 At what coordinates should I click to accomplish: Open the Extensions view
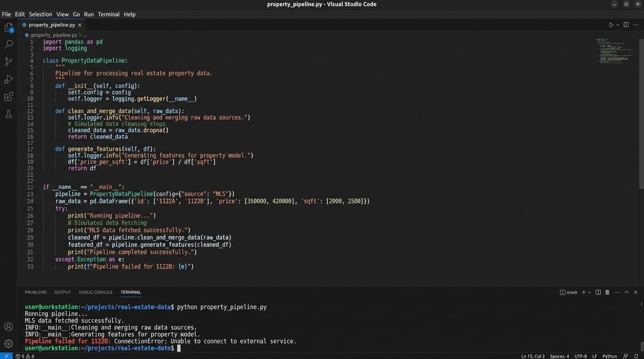8,97
